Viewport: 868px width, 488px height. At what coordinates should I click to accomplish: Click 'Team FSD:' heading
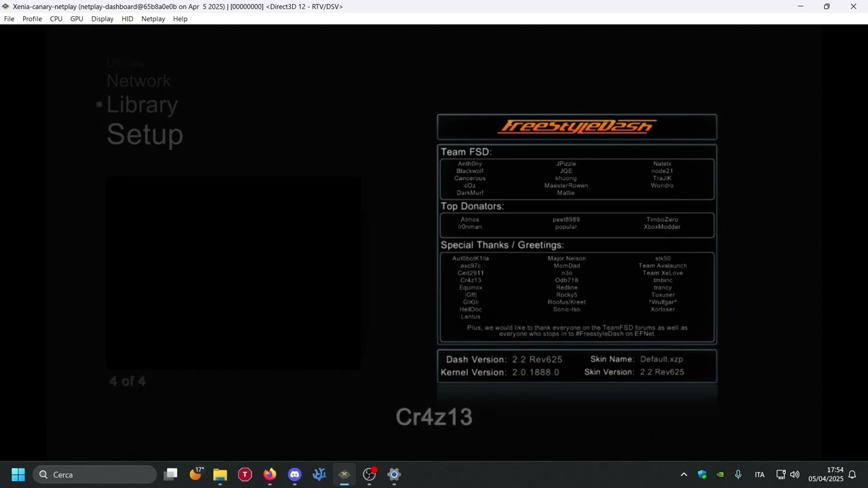coord(466,152)
